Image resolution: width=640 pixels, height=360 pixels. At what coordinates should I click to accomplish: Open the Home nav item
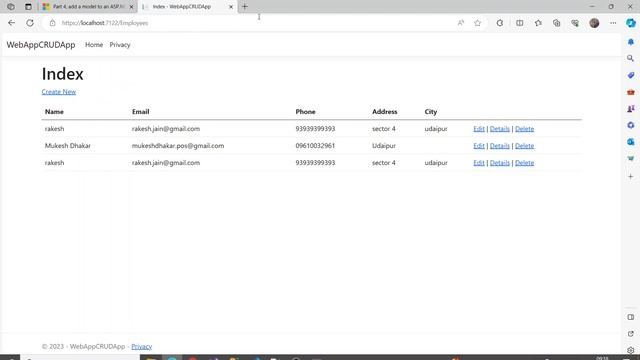coord(94,45)
